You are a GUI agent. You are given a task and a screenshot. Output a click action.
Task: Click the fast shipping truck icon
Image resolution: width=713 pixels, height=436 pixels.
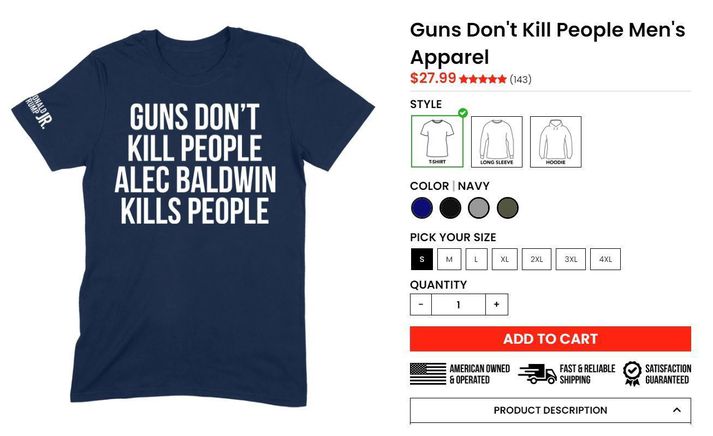tap(537, 374)
